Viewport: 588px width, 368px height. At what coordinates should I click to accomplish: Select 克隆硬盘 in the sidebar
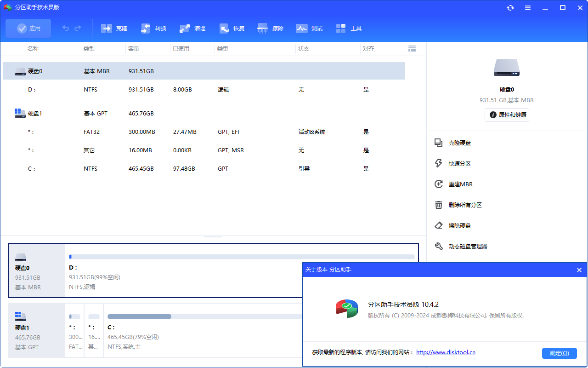(461, 143)
